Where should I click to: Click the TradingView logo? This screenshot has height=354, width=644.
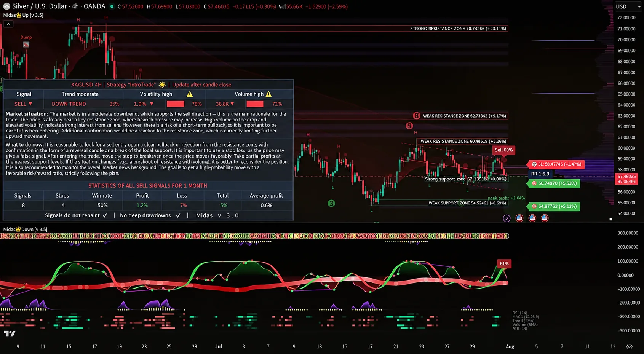click(x=10, y=334)
